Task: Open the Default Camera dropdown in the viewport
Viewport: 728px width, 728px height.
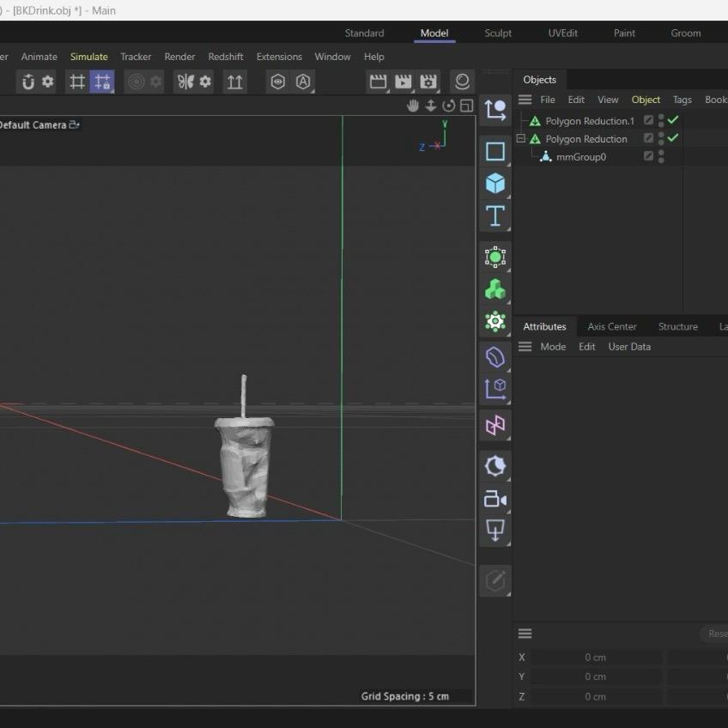Action: [x=76, y=124]
